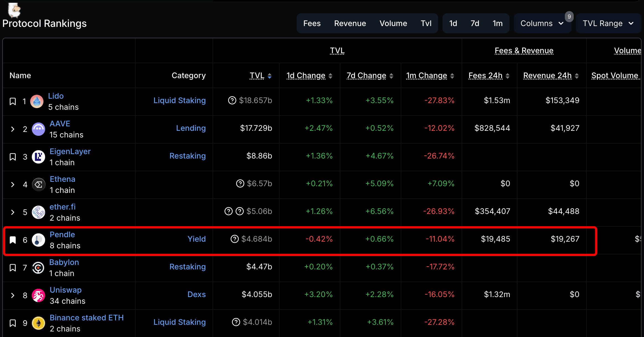Sort by 7d Change using sort arrows

pyautogui.click(x=391, y=76)
